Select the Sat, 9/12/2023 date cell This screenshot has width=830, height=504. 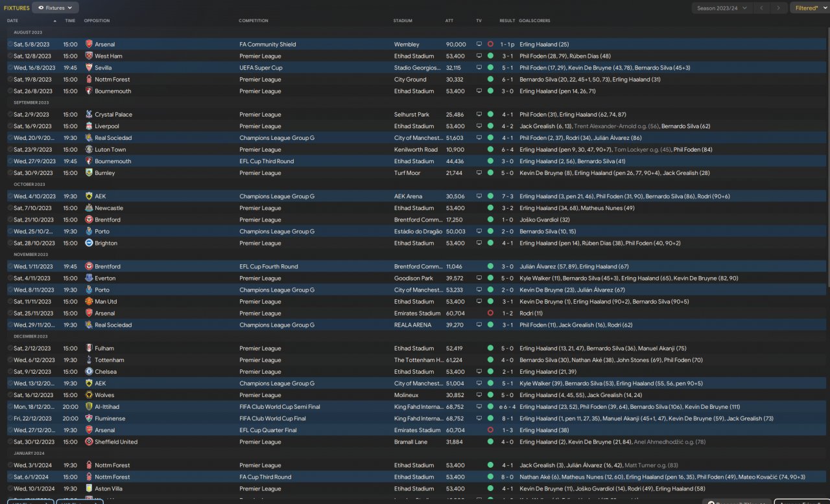pyautogui.click(x=32, y=371)
